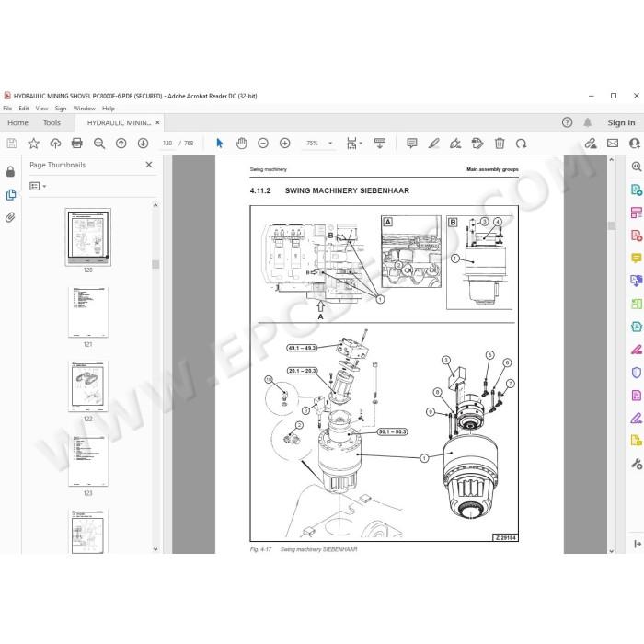644x644 pixels.
Task: Open the Edit menu
Action: pyautogui.click(x=24, y=109)
